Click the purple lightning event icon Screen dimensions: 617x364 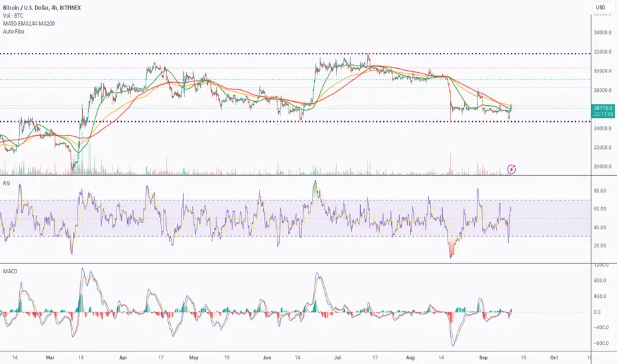(x=511, y=169)
